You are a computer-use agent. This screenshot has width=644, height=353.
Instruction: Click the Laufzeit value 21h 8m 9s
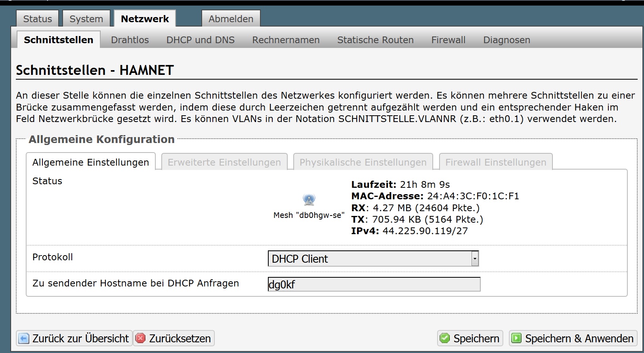[x=425, y=185]
